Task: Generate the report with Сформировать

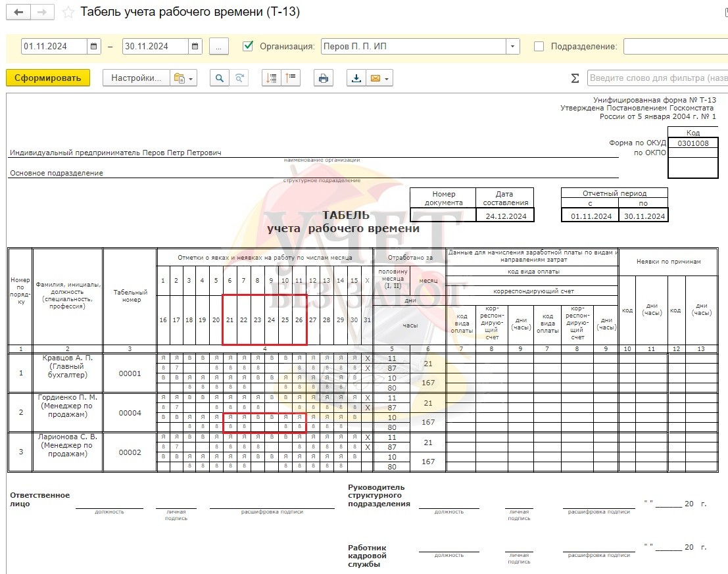Action: [48, 78]
